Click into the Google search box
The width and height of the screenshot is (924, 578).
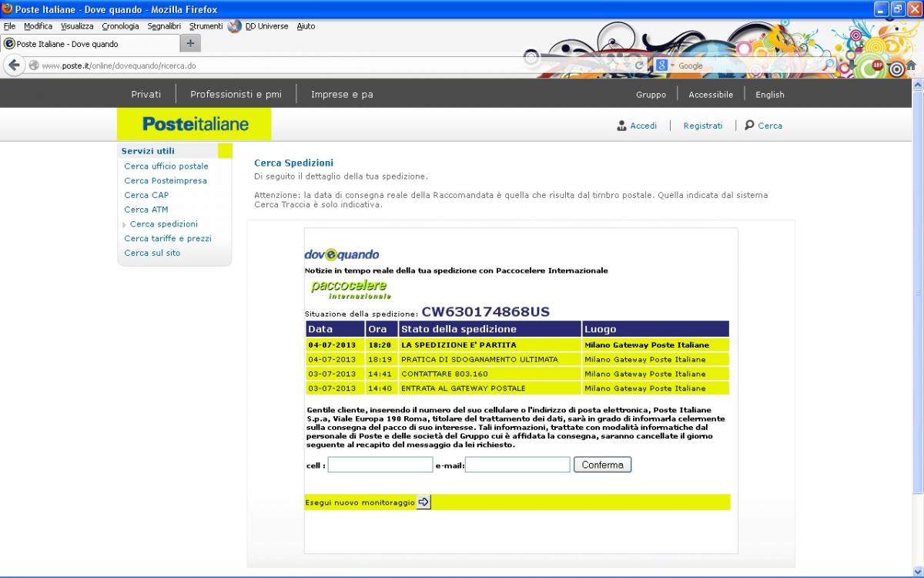point(747,66)
